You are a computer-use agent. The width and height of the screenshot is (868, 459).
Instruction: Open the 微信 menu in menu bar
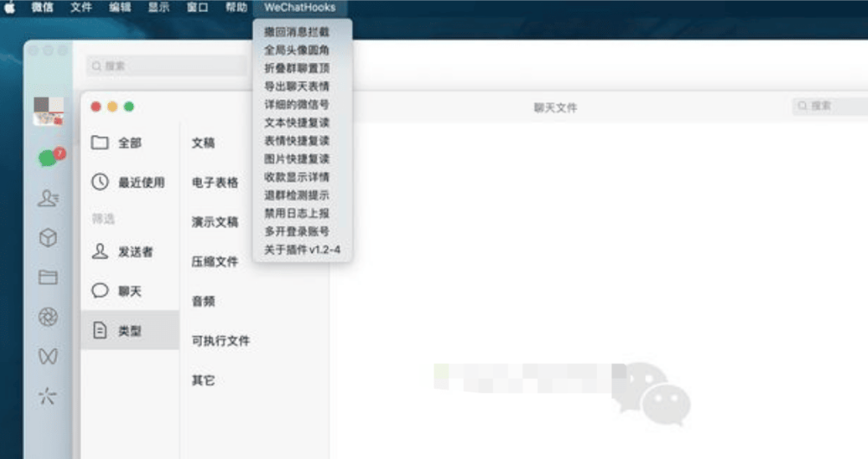(42, 8)
